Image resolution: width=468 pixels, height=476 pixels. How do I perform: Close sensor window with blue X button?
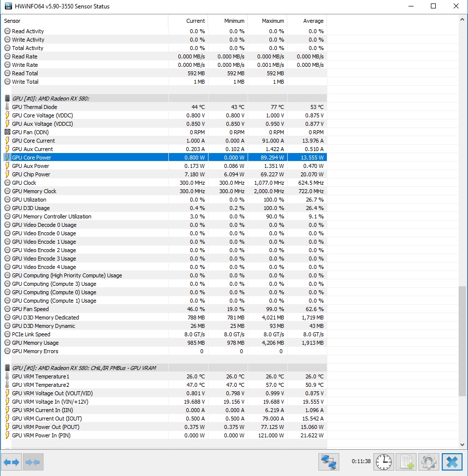coord(452,462)
